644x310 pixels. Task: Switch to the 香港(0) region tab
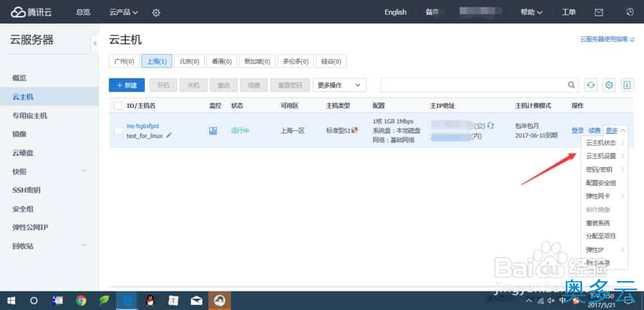tap(222, 62)
